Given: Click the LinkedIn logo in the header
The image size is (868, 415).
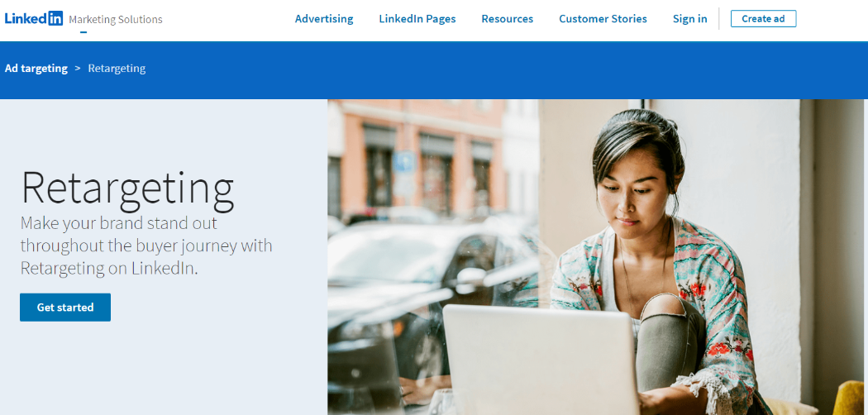Looking at the screenshot, I should (x=34, y=19).
